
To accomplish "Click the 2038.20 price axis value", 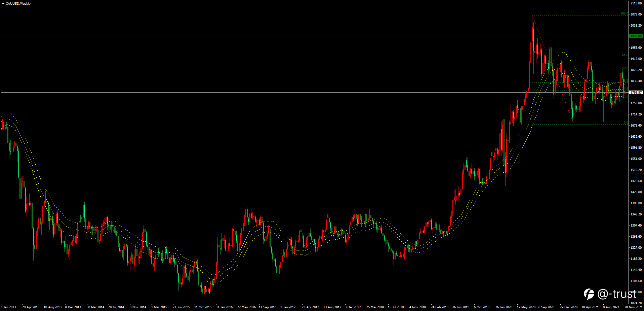I will click(637, 26).
